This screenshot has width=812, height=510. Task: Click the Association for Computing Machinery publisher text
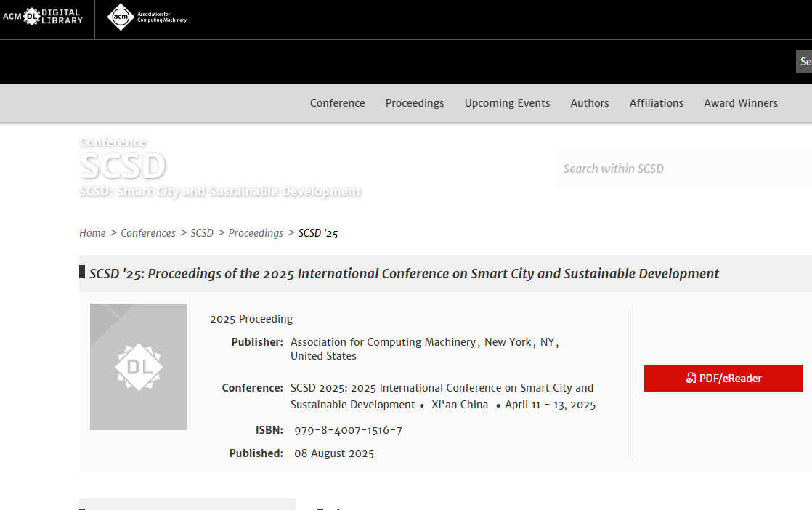click(425, 349)
